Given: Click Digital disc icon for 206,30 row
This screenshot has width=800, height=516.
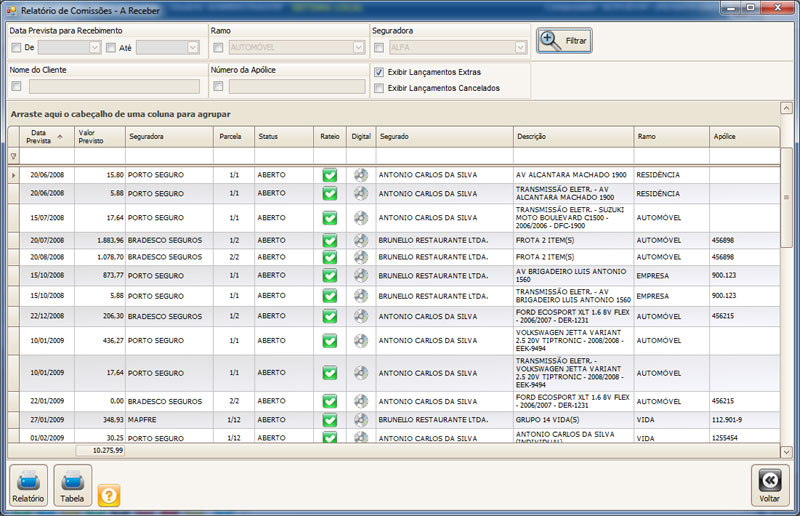Looking at the screenshot, I should coord(361,316).
